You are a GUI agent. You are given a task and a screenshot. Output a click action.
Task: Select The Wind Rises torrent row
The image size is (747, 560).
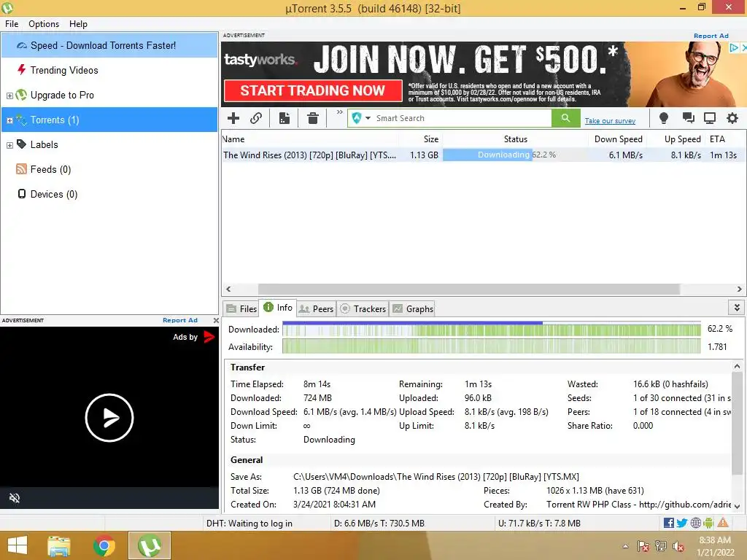pos(483,155)
